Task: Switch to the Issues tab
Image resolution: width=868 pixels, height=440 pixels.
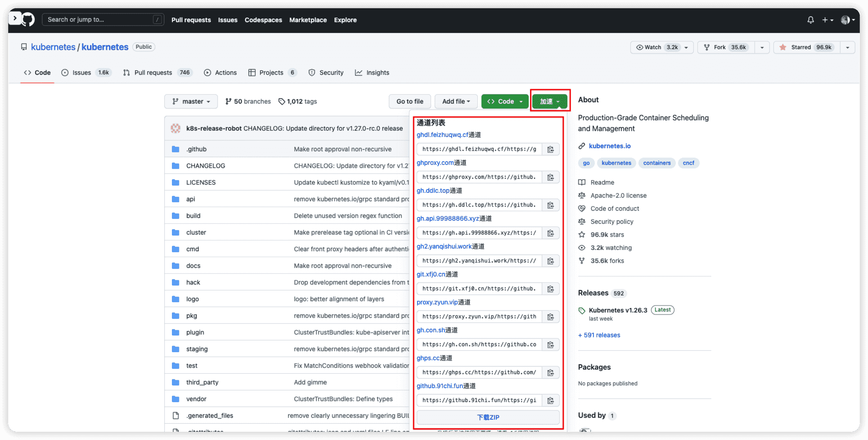Action: [86, 73]
